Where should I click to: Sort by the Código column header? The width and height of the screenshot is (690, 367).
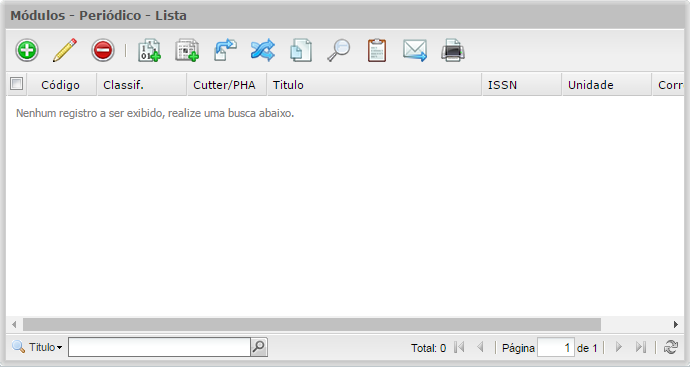click(x=60, y=84)
